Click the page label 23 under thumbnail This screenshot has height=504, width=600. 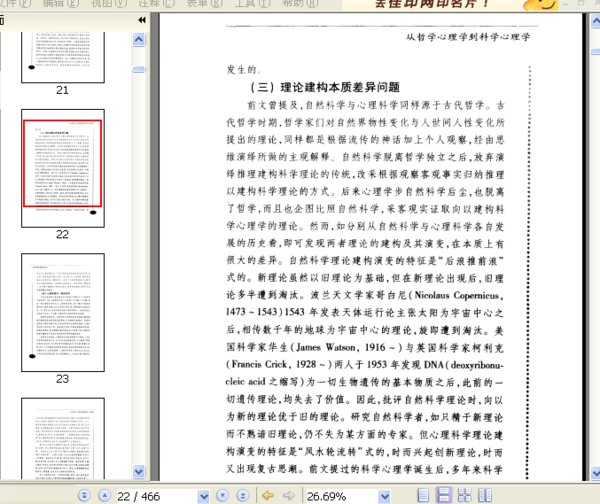click(x=62, y=379)
